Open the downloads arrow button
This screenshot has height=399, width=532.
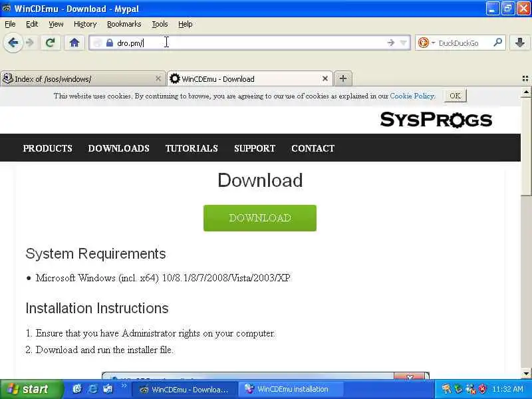pos(520,43)
